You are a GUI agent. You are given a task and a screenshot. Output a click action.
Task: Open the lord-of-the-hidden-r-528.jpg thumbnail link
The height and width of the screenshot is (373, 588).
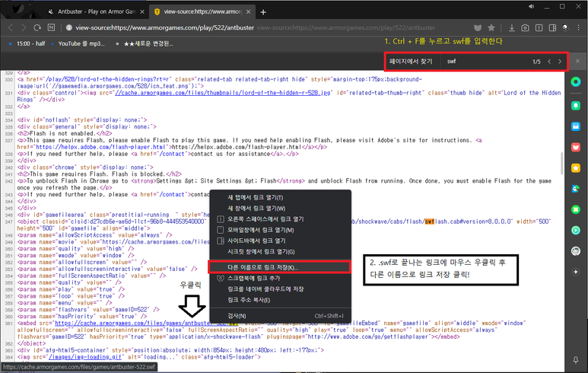[223, 93]
